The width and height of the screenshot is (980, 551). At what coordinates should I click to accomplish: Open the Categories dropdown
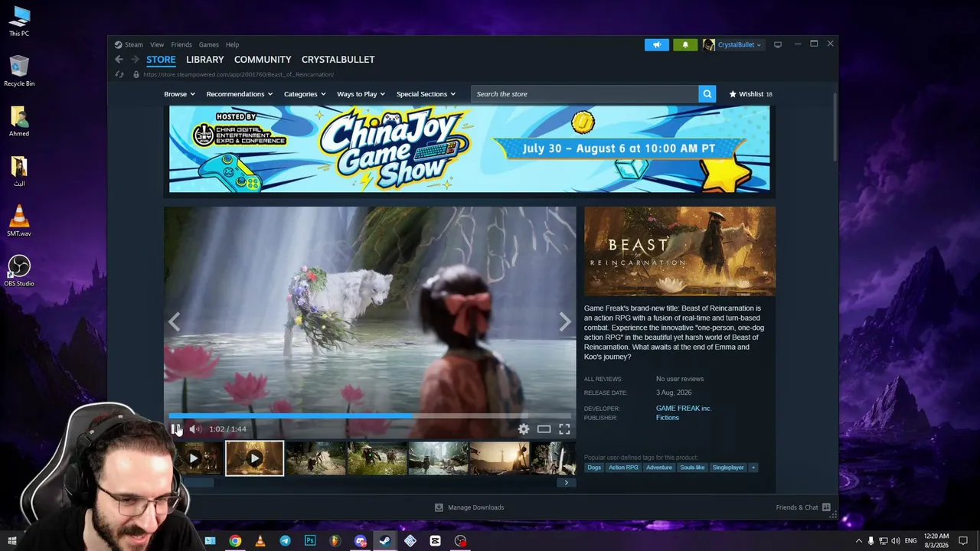[x=305, y=94]
